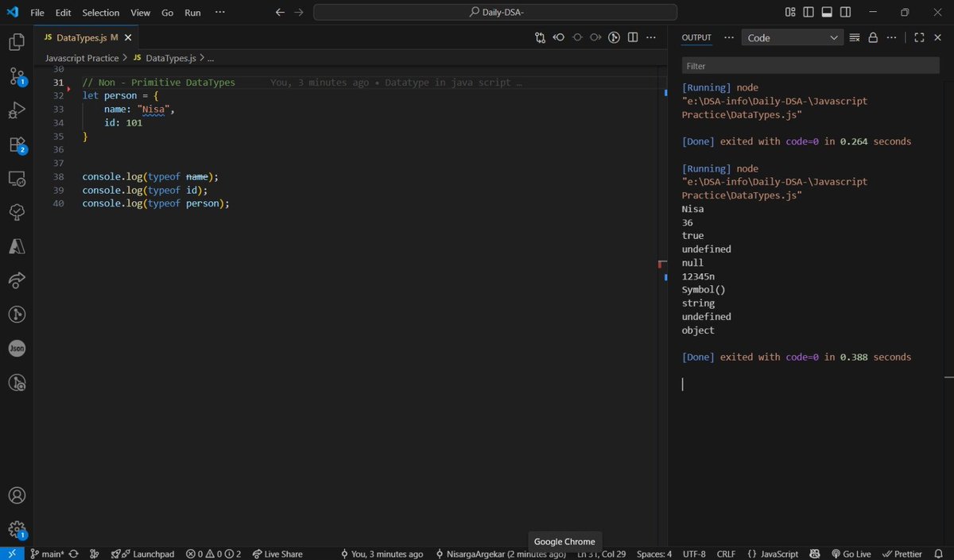Viewport: 954px width, 560px height.
Task: Toggle Output auto-scroll lock icon
Action: [873, 37]
